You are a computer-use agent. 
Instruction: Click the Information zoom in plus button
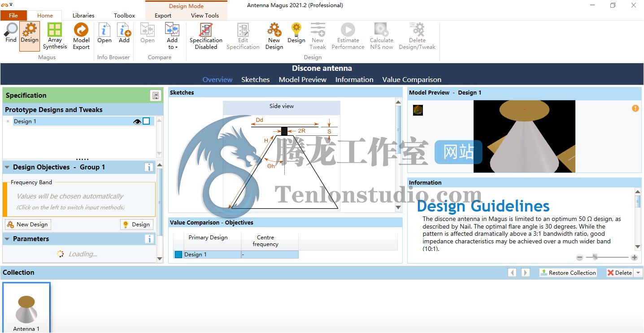tap(634, 257)
